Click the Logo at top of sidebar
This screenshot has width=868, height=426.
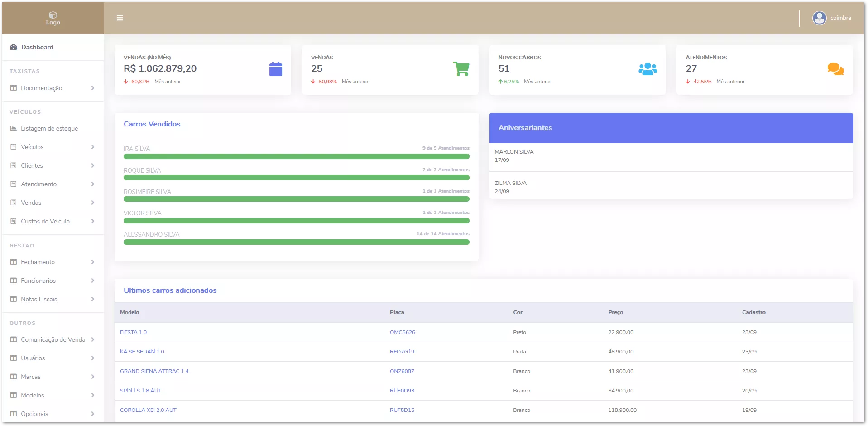(53, 18)
